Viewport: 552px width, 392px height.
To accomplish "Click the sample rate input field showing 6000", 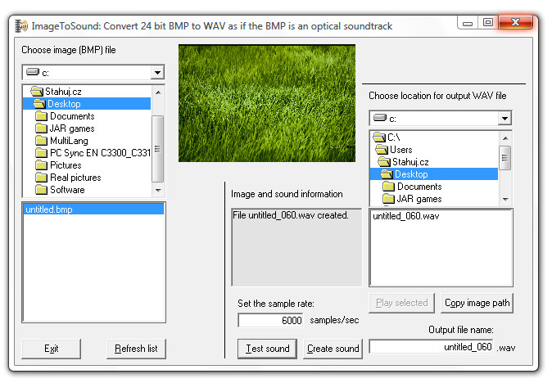I will pyautogui.click(x=270, y=320).
